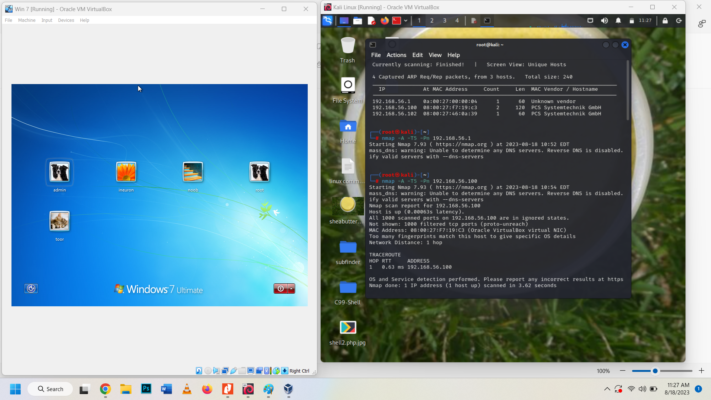
Task: Open Win 7 VirtualBox Devices menu
Action: 66,20
